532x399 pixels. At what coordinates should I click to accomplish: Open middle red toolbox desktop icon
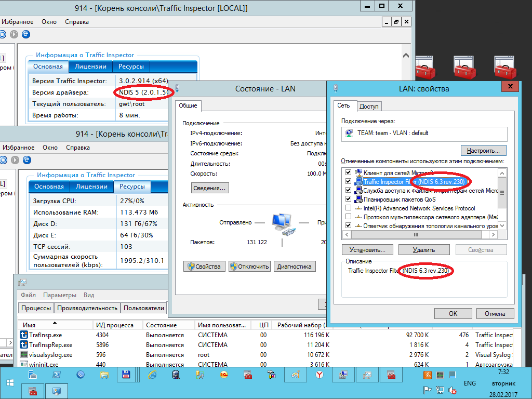[x=465, y=68]
